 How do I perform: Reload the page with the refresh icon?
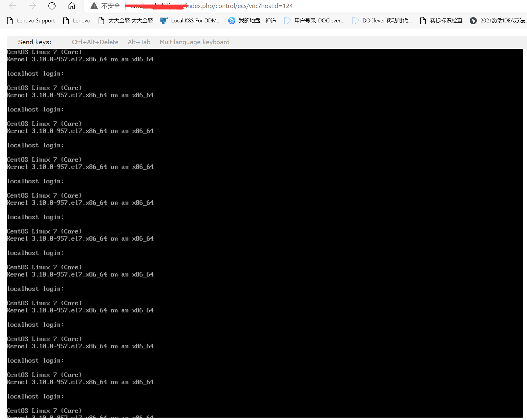pyautogui.click(x=52, y=6)
